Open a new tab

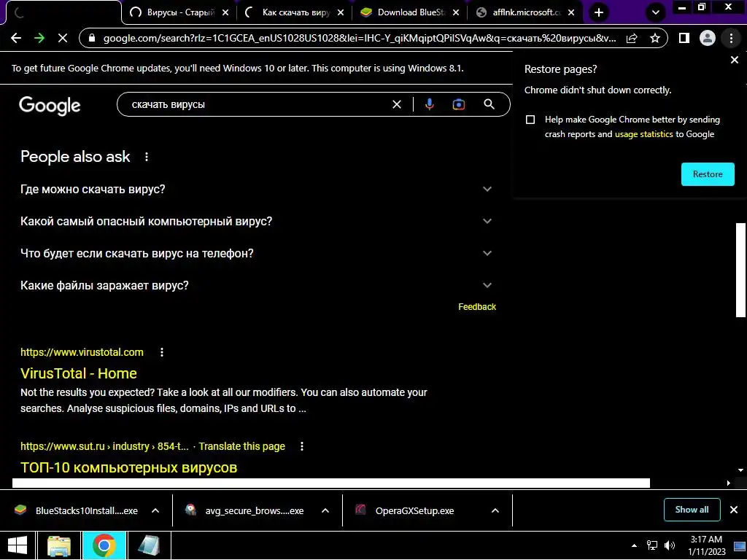click(x=599, y=12)
